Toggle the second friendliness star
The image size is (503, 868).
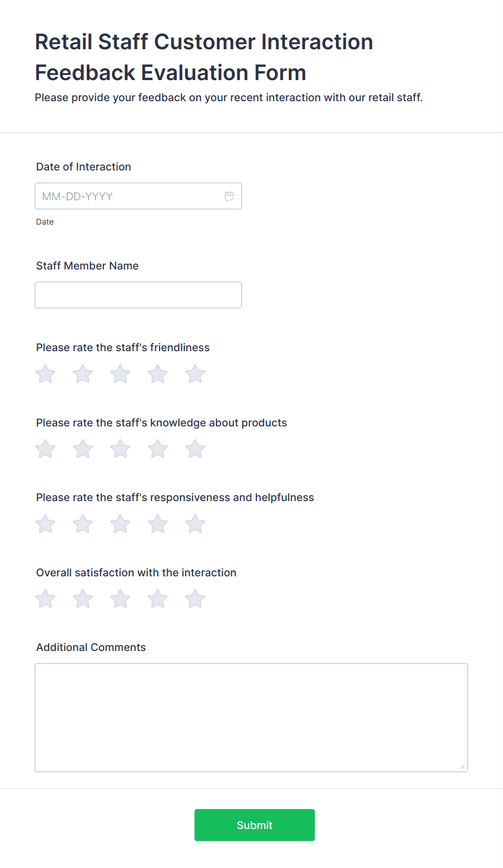pyautogui.click(x=82, y=373)
